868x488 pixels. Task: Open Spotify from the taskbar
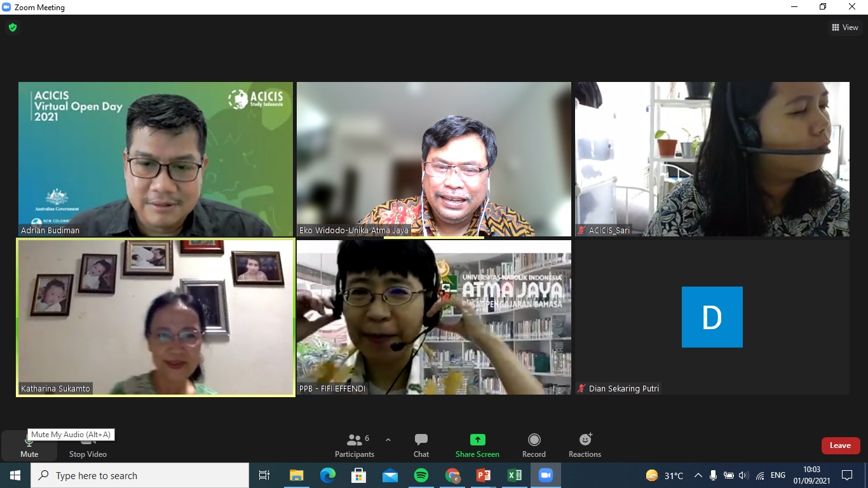tap(421, 475)
